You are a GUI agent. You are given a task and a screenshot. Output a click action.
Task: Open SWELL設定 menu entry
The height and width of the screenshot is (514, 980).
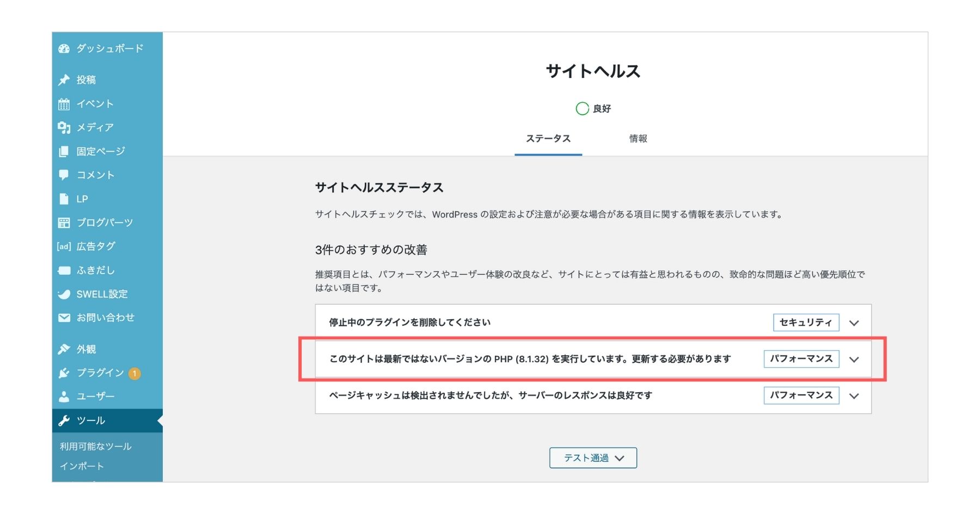click(102, 294)
